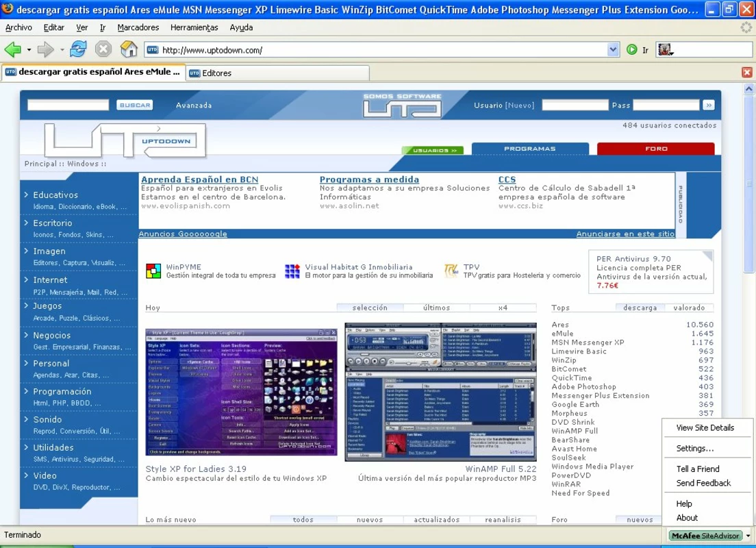The image size is (756, 548).
Task: Open the PROGRAMAS site tab
Action: (530, 149)
